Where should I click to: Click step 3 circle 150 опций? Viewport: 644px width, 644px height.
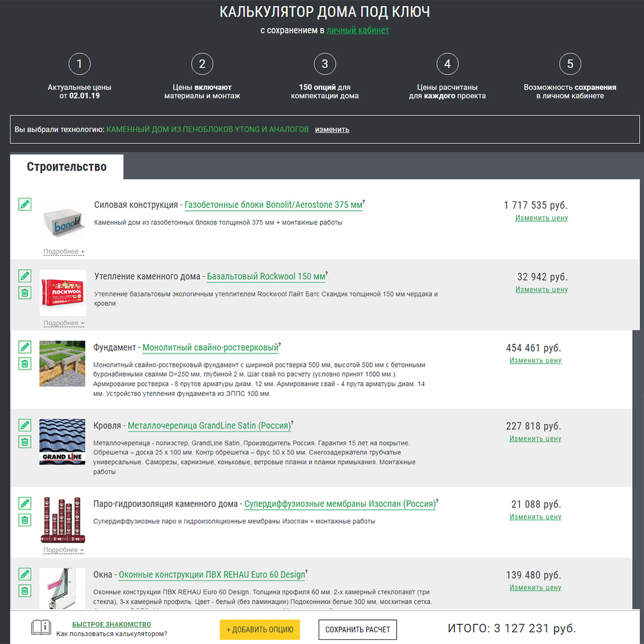325,64
